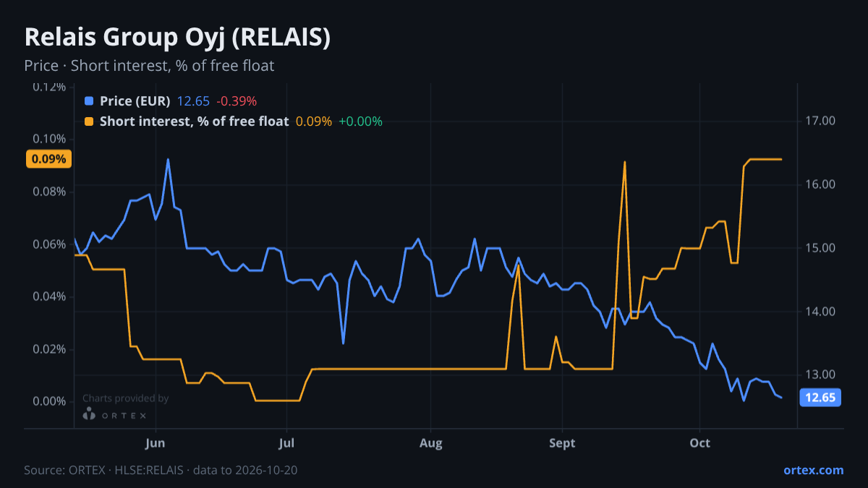Click the 13.00 right axis label

coord(820,374)
